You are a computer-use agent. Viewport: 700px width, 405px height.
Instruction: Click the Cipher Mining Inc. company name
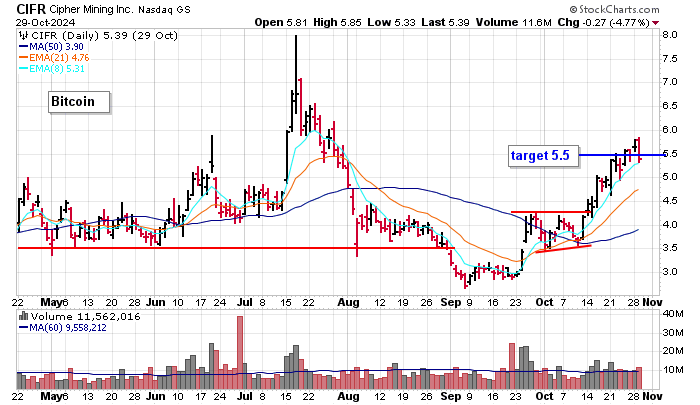91,9
